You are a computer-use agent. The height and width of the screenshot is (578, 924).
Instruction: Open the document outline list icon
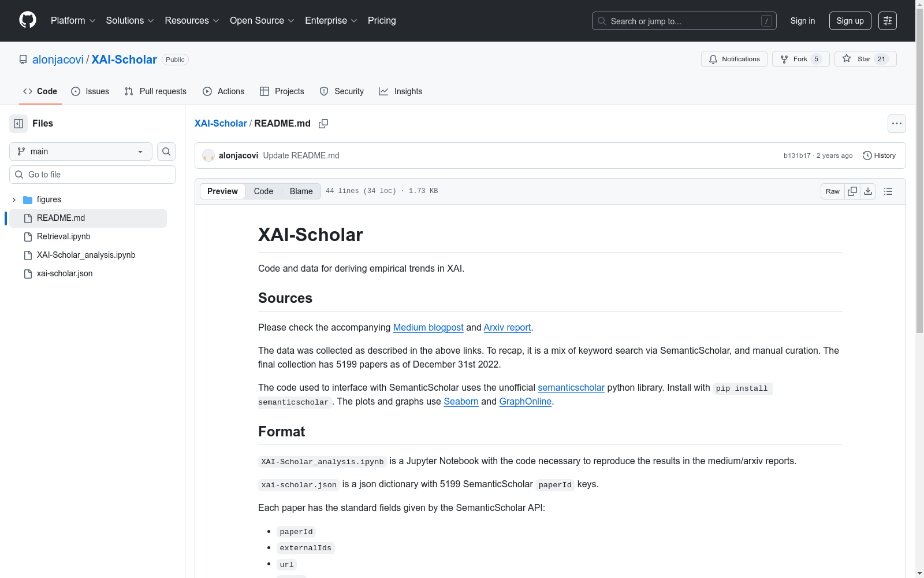pos(888,191)
